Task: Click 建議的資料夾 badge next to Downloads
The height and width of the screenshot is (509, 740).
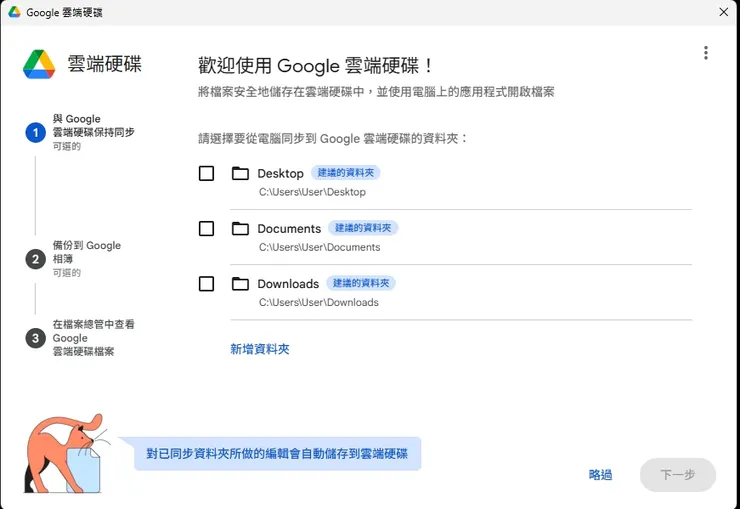Action: pyautogui.click(x=361, y=283)
